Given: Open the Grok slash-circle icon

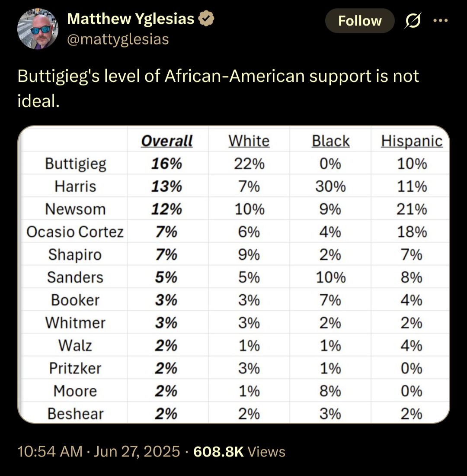Looking at the screenshot, I should click(x=413, y=20).
